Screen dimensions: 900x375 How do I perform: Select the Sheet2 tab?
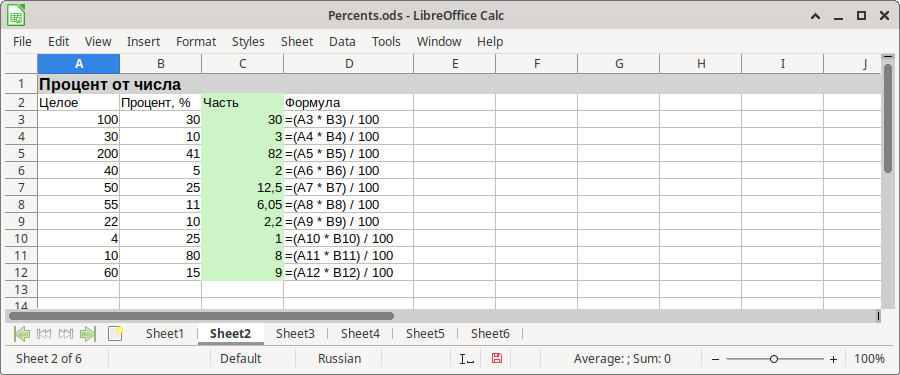231,333
